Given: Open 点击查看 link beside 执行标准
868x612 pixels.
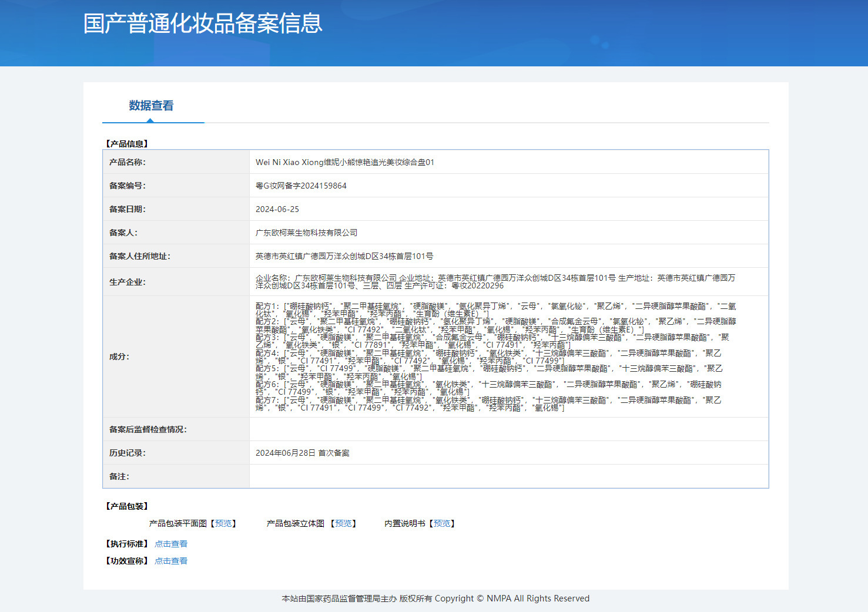Looking at the screenshot, I should [x=171, y=544].
